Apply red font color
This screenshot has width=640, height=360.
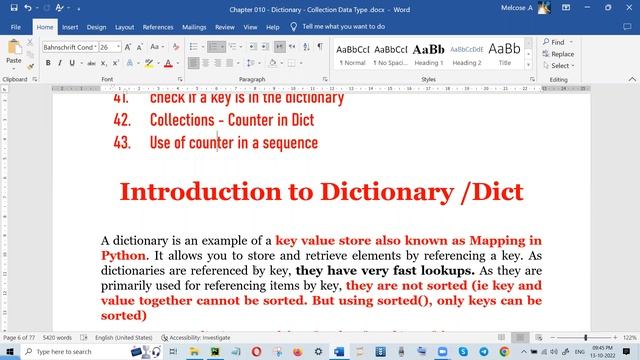[x=168, y=63]
